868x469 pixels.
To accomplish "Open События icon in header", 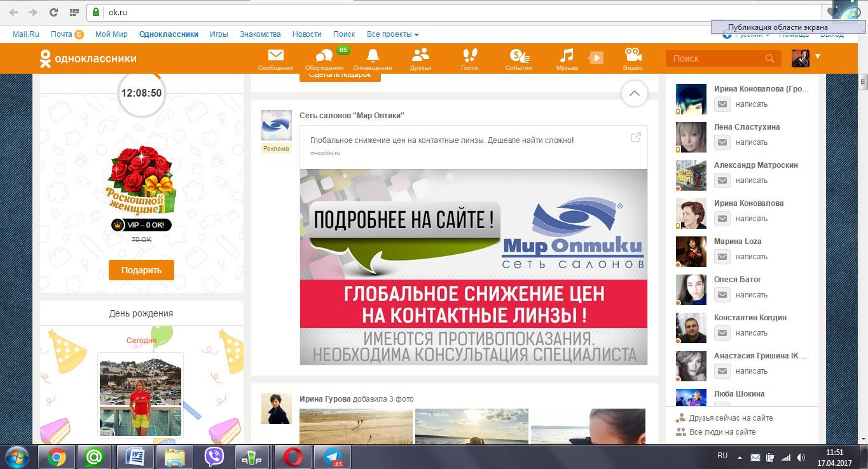I will click(518, 56).
